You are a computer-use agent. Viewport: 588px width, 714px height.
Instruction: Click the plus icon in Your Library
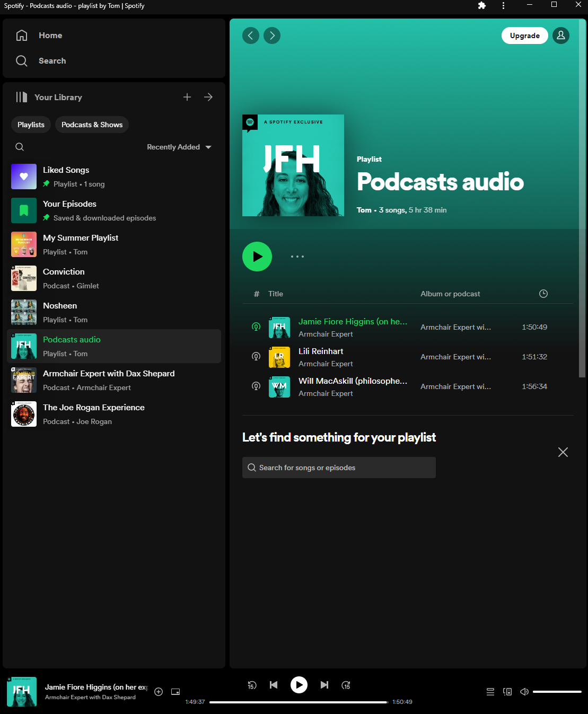(x=187, y=97)
